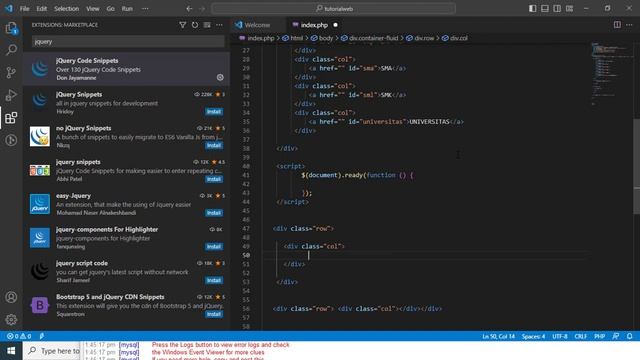640x360 pixels.
Task: Go forward in navigation history
Action: (202, 9)
